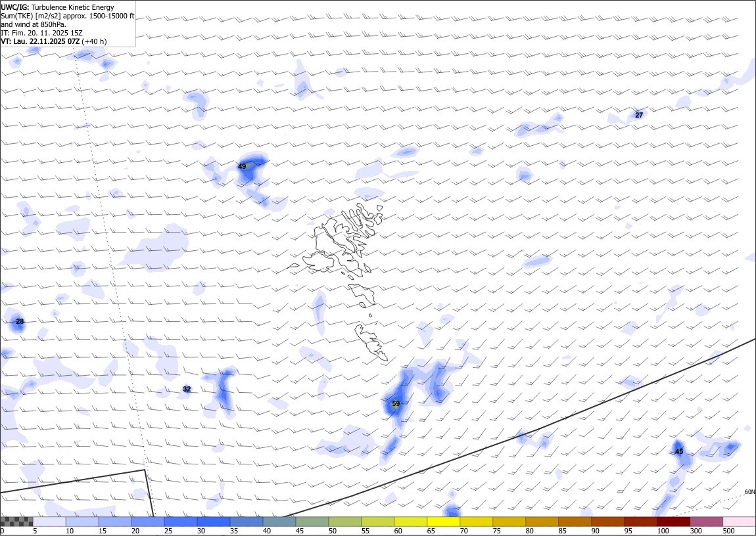Click the 'UWC/IG: Turbulence Kinetic Energy' title
Image resolution: width=756 pixels, height=536 pixels.
(58, 7)
